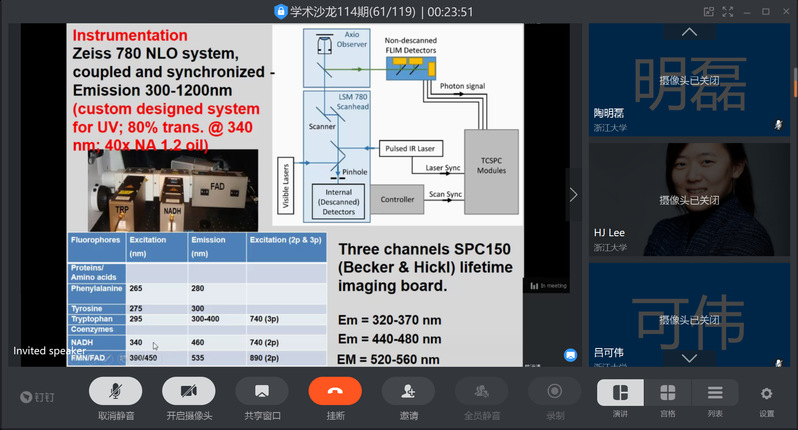Viewport: 798px width, 430px height.
Task: Click the blue chat bubble on shared screen
Action: point(570,354)
